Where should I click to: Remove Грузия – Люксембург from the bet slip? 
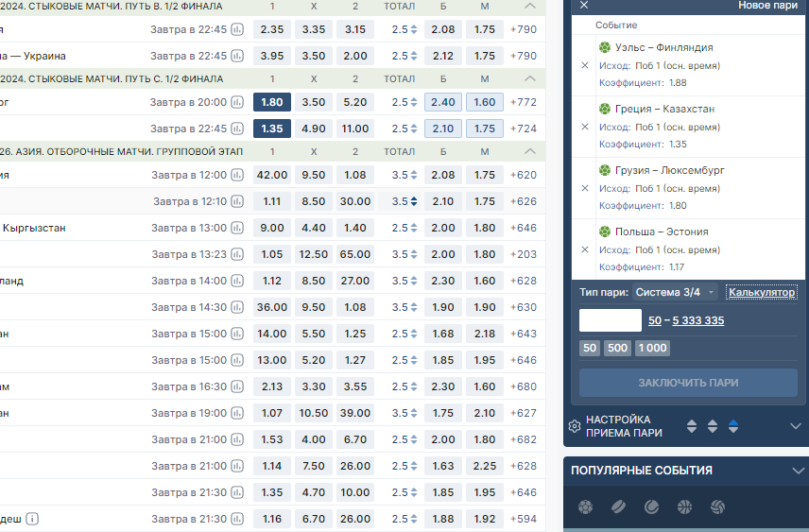tap(585, 188)
